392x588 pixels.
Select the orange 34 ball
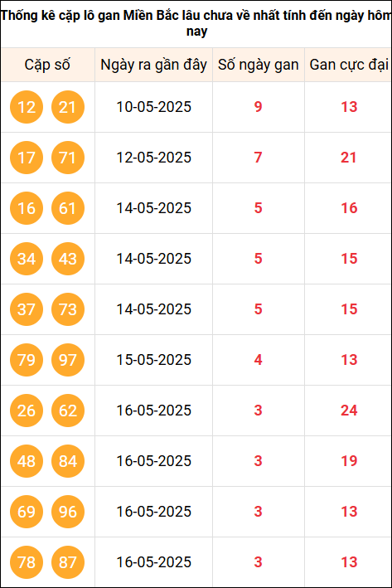(x=27, y=259)
